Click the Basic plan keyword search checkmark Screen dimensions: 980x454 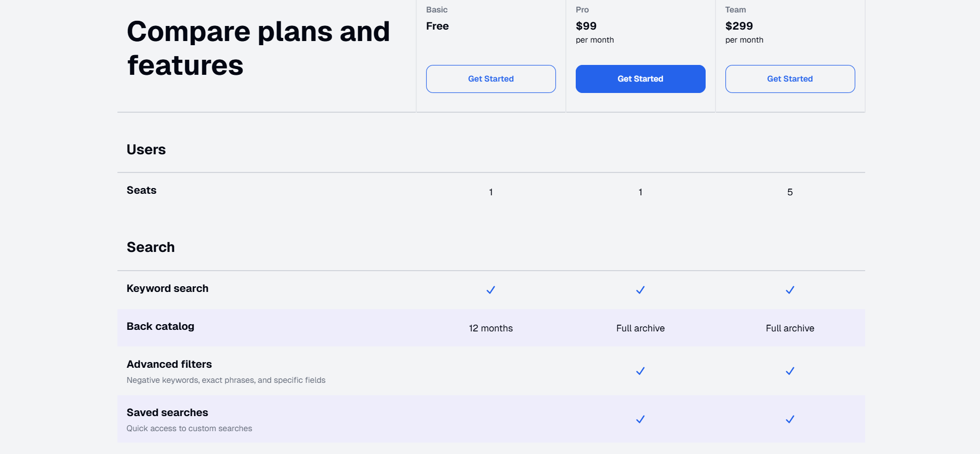click(491, 290)
